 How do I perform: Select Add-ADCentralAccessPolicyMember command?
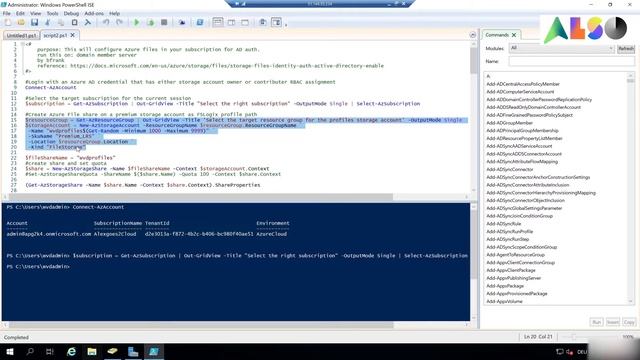point(523,84)
